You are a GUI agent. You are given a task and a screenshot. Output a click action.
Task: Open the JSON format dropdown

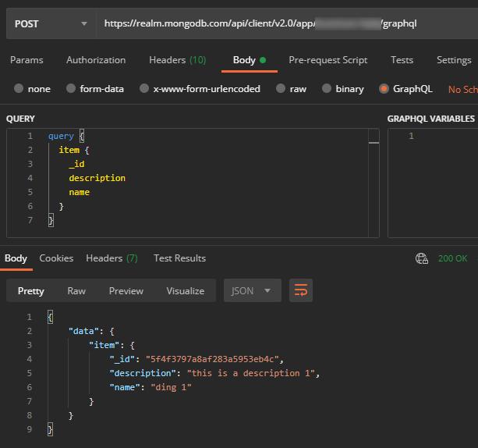pos(251,291)
